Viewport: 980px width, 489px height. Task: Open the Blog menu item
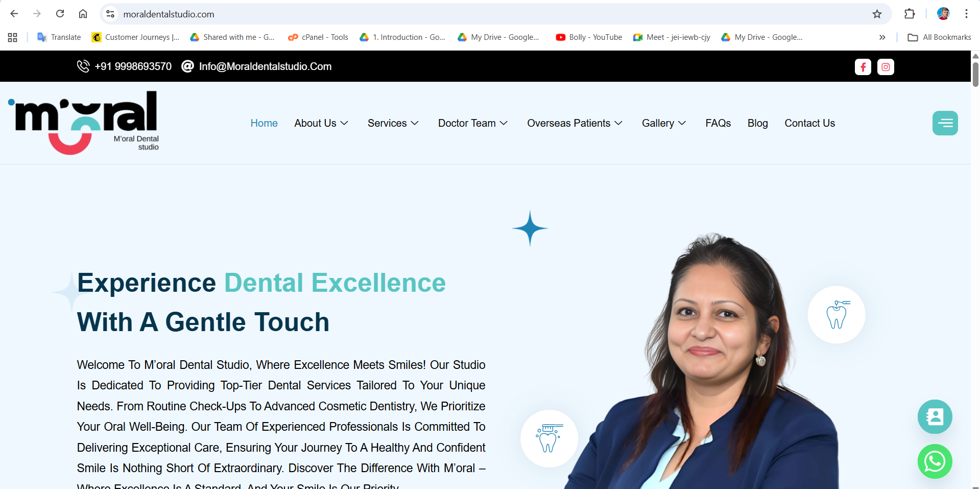[x=757, y=123]
